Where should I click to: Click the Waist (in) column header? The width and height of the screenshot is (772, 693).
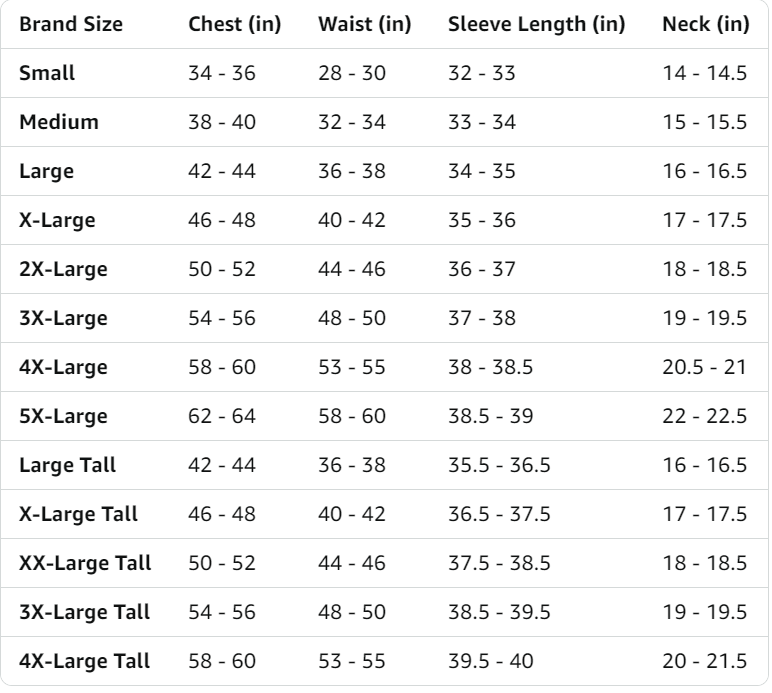pos(364,25)
